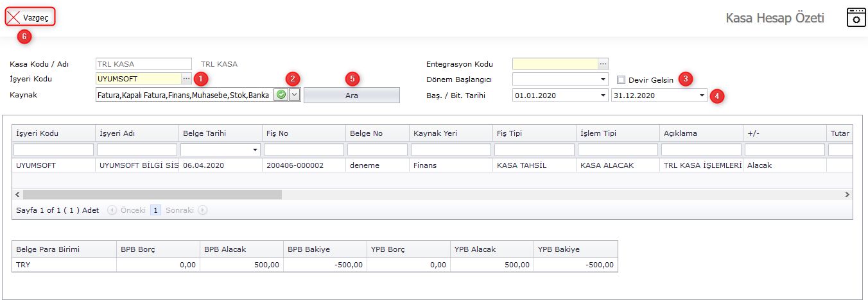
Task: Click the green check icon in Kaynak
Action: click(281, 95)
